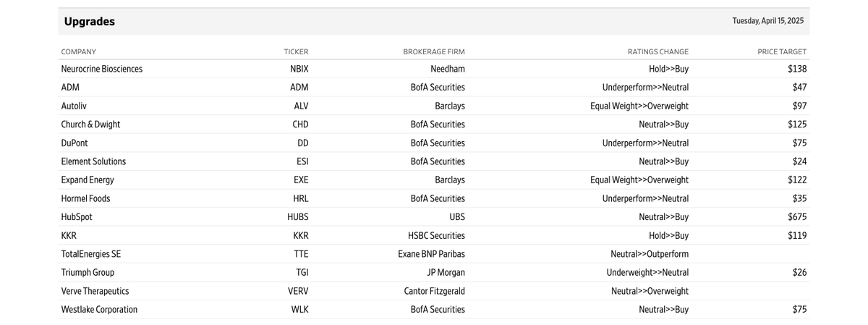Click the $35 price target
The image size is (868, 325).
pos(799,198)
